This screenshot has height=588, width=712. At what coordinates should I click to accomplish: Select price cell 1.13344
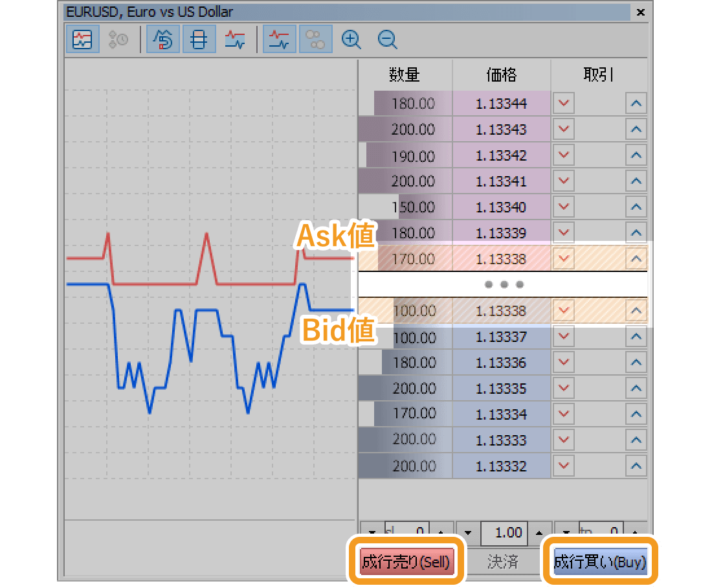[501, 104]
